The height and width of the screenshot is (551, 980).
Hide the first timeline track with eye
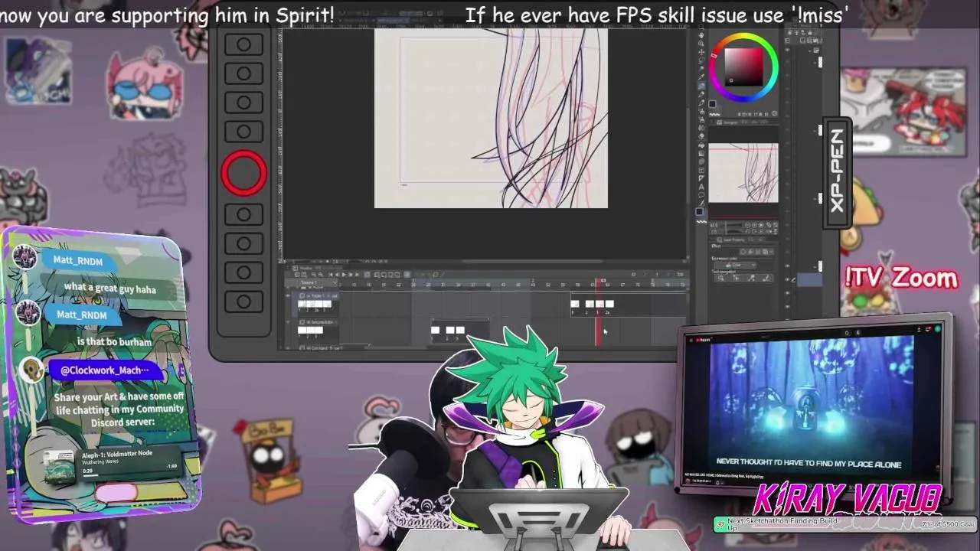(288, 295)
